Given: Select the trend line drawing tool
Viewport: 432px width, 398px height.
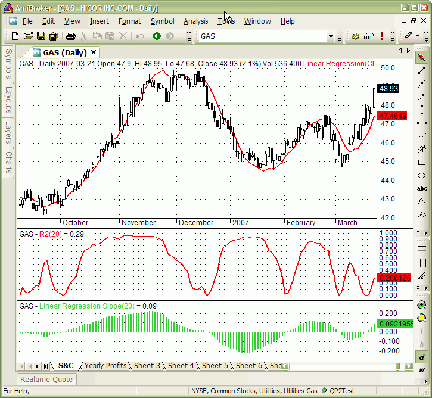Looking at the screenshot, I should pyautogui.click(x=422, y=70).
